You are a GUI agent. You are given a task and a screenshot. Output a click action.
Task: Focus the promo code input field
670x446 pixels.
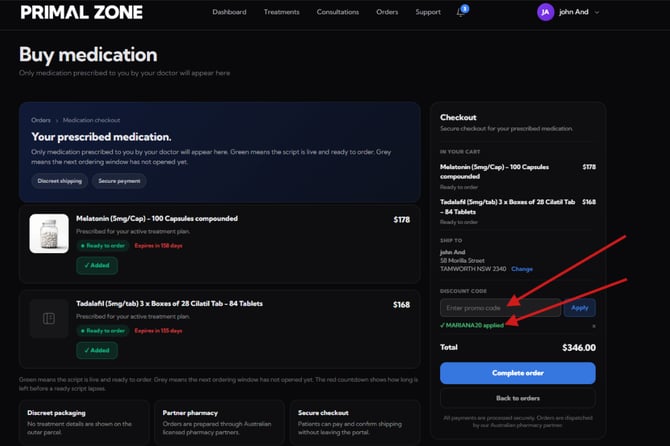point(500,308)
